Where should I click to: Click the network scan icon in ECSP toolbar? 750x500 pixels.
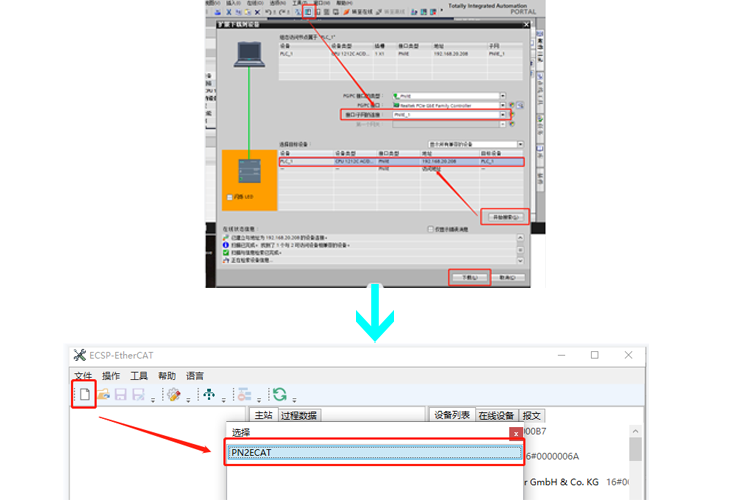[209, 395]
